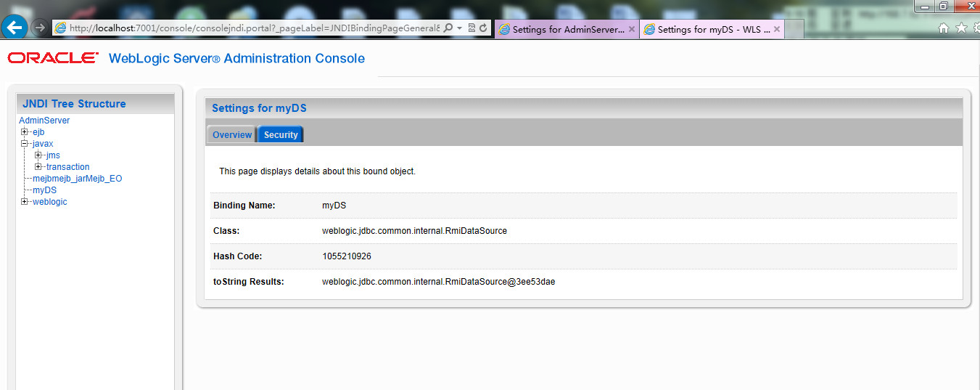Collapse the javax tree node
The image size is (980, 390).
click(x=25, y=144)
